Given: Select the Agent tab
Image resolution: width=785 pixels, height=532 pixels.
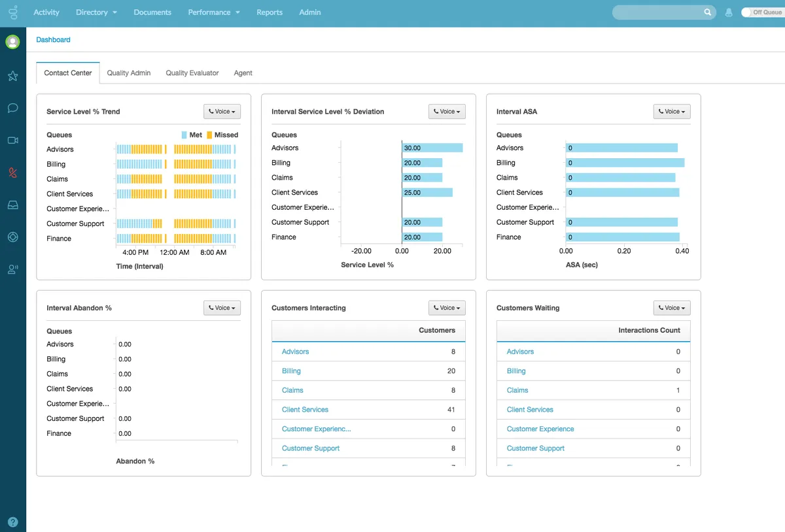Looking at the screenshot, I should point(243,73).
